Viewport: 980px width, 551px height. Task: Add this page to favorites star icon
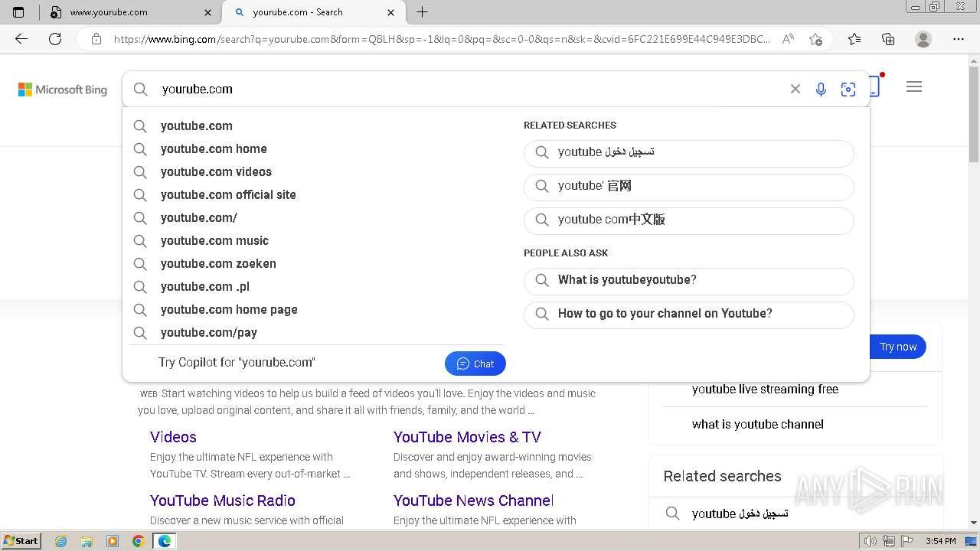coord(815,39)
